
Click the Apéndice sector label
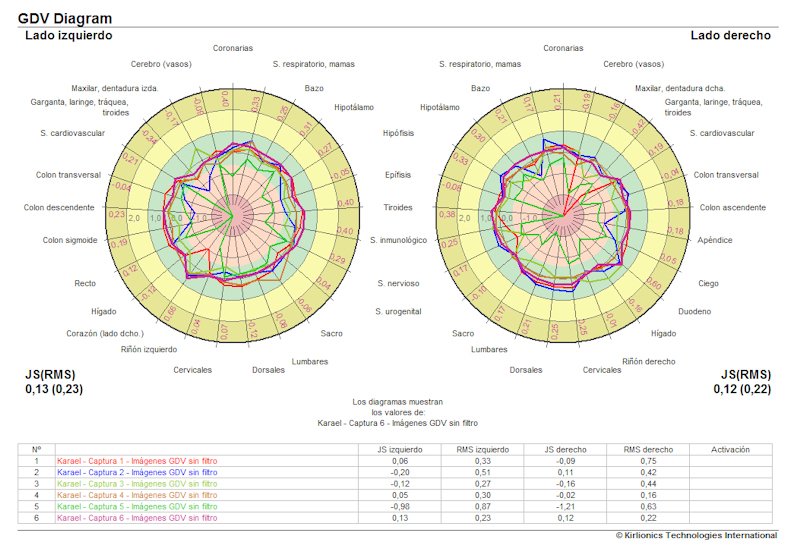coord(715,240)
